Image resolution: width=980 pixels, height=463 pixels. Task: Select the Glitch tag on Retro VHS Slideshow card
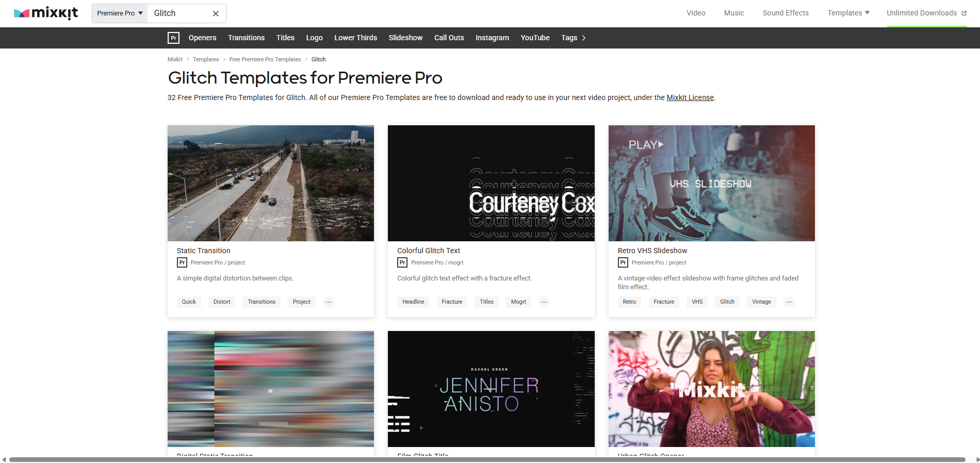coord(727,302)
